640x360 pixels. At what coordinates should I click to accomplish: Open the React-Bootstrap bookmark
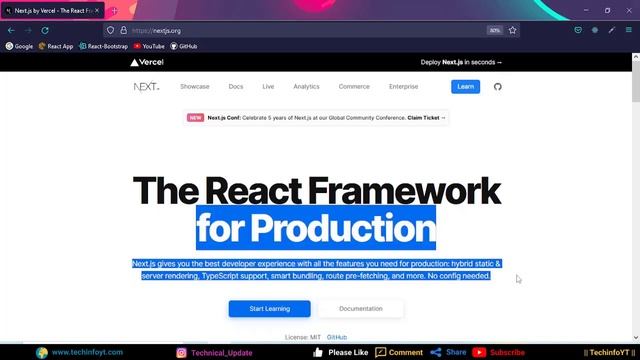103,46
